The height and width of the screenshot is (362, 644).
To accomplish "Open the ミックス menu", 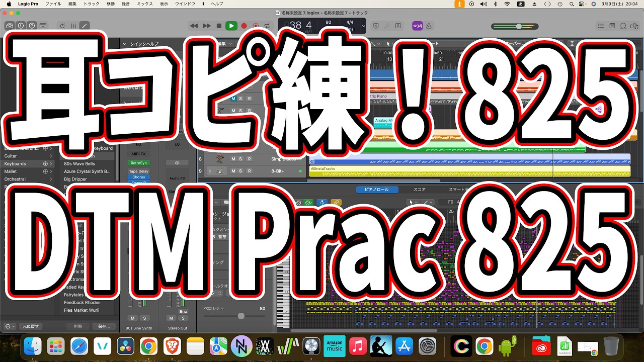I will (145, 4).
